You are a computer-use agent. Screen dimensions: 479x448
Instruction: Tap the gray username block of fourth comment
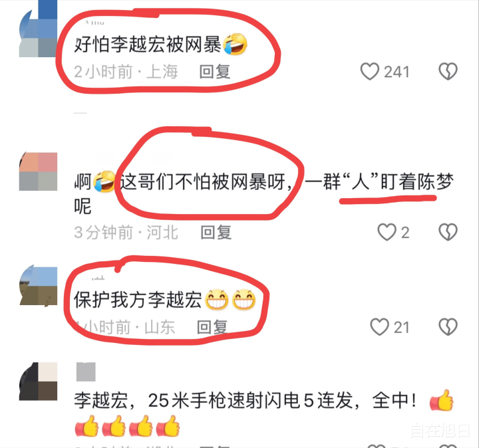(86, 372)
